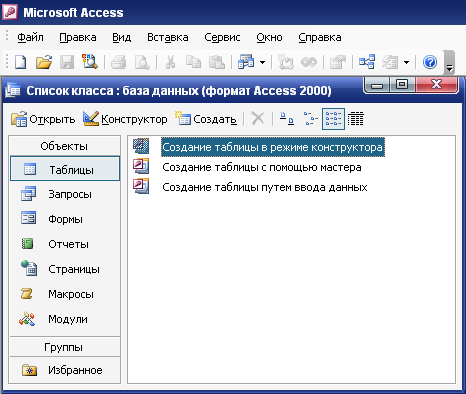Click the Paste clipboard icon

[217, 62]
